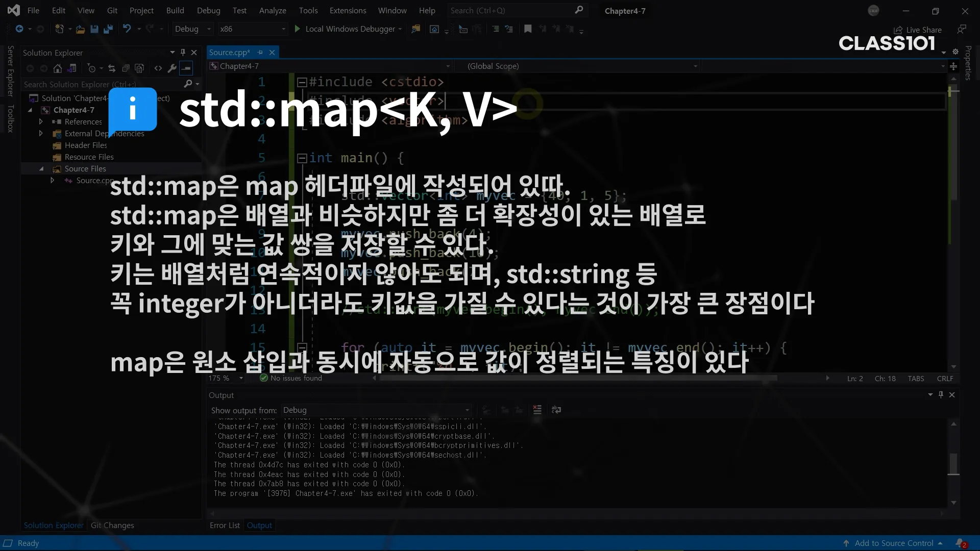
Task: Click the Output panel vertical scrollbar thumb
Action: tap(953, 463)
